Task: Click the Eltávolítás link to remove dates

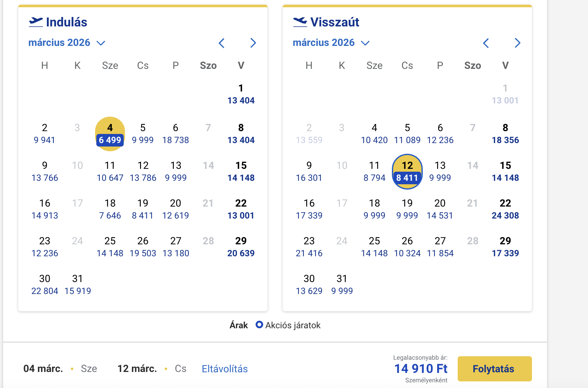Action: click(x=225, y=369)
